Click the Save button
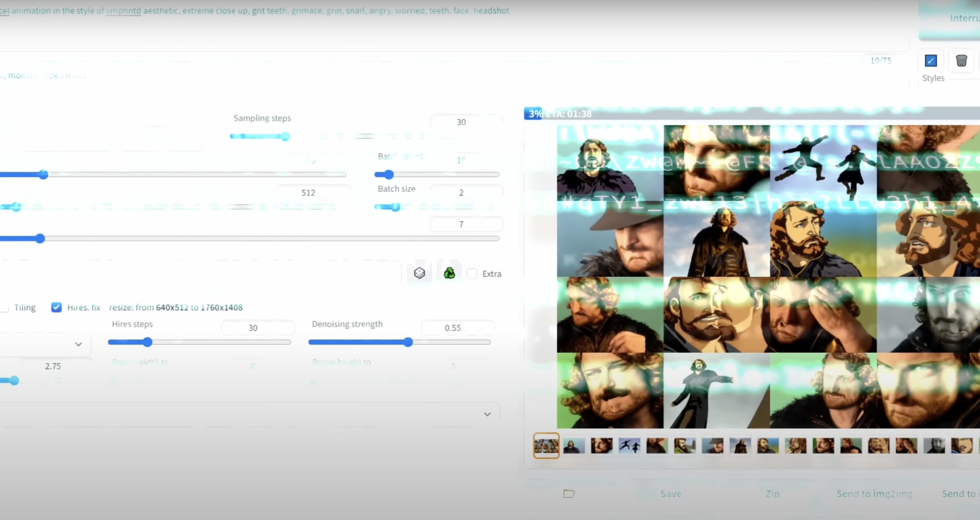This screenshot has height=520, width=980. 671,494
